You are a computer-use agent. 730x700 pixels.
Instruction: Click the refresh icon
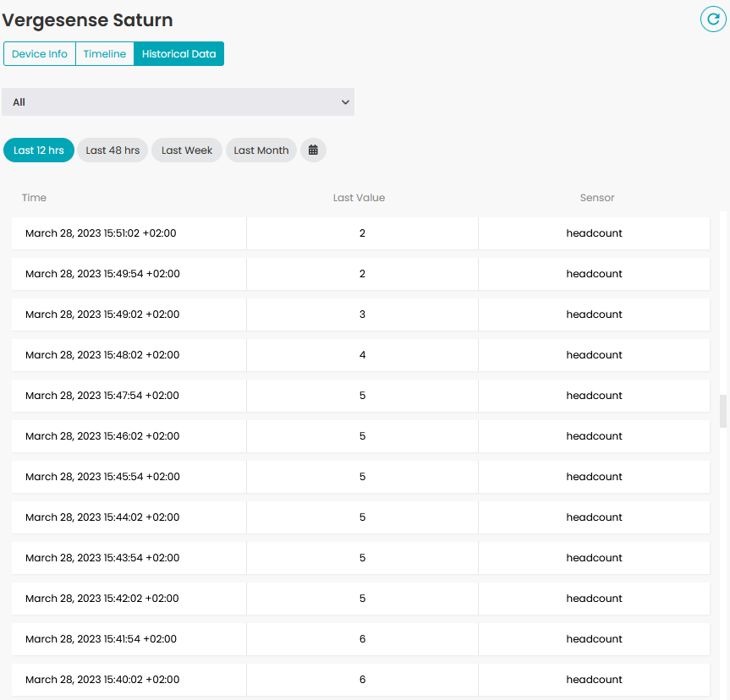[x=713, y=19]
